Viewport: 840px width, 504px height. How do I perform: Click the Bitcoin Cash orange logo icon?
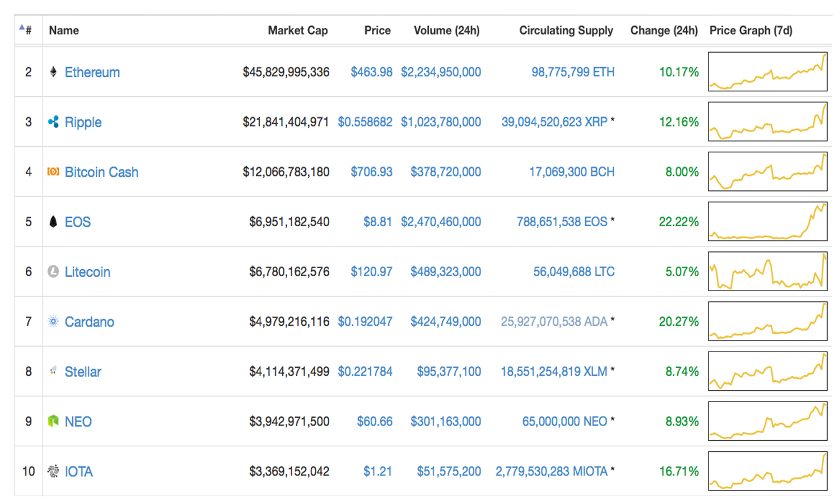pos(53,171)
